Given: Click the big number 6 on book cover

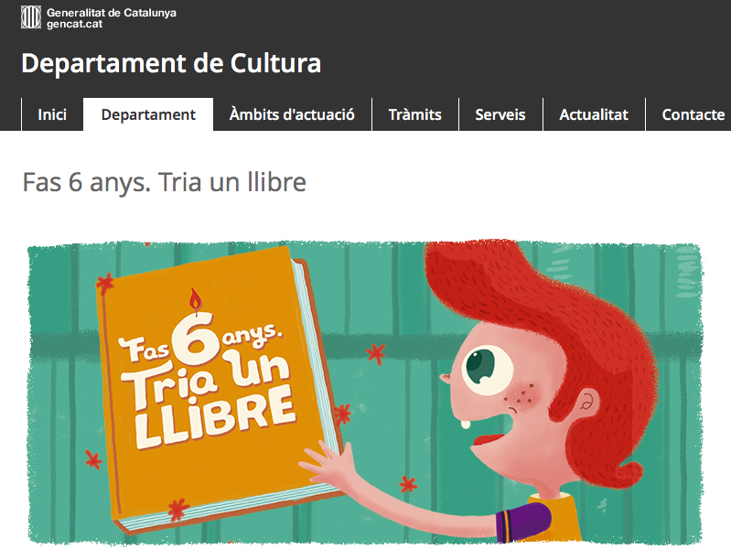Looking at the screenshot, I should [196, 339].
